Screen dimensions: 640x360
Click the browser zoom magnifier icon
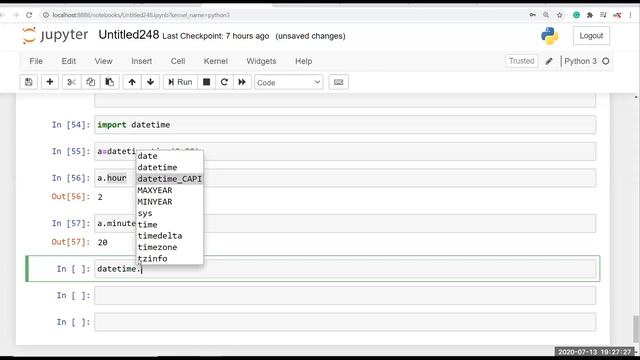pos(546,15)
